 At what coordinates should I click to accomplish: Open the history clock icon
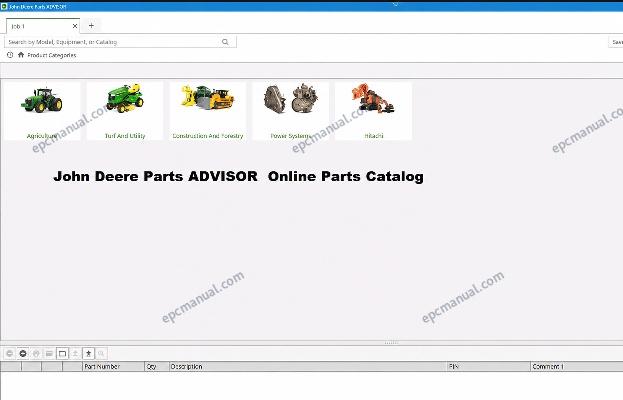tap(10, 55)
